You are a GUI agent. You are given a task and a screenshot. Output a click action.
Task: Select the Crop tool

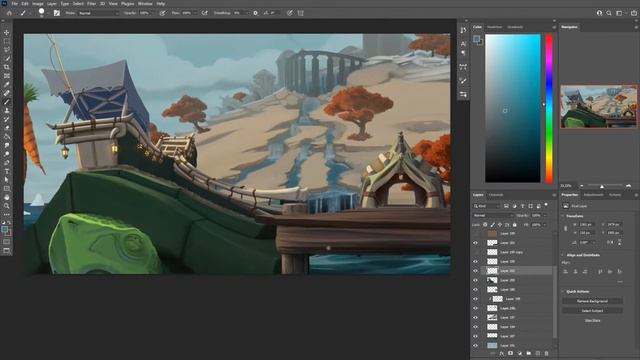[x=7, y=67]
